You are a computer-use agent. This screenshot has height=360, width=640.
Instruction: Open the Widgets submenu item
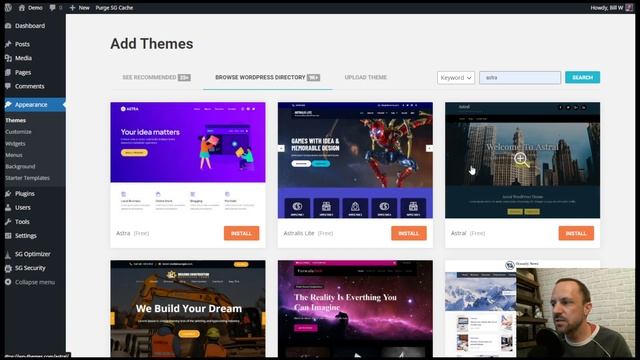[16, 144]
